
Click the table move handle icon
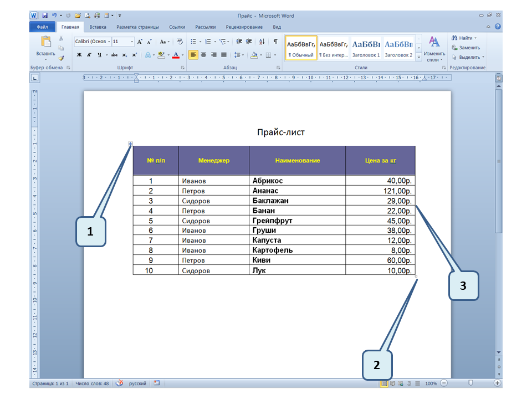(x=131, y=144)
